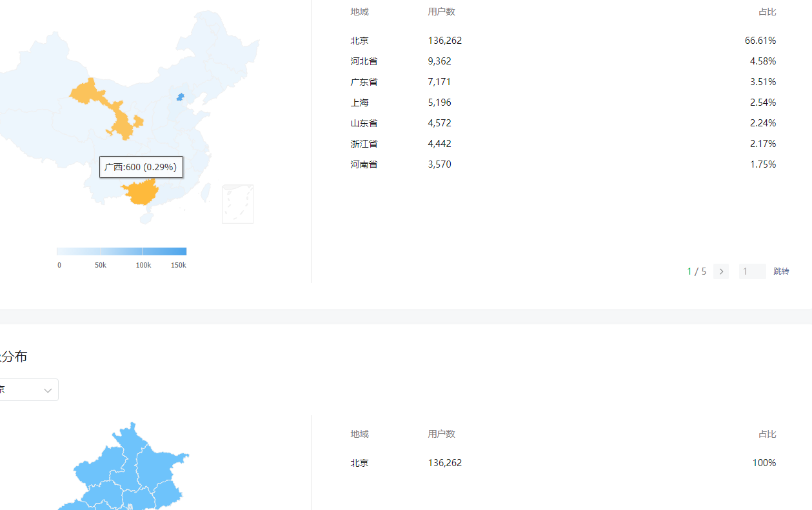Click the 66.61% share value
The width and height of the screenshot is (812, 510).
click(760, 41)
